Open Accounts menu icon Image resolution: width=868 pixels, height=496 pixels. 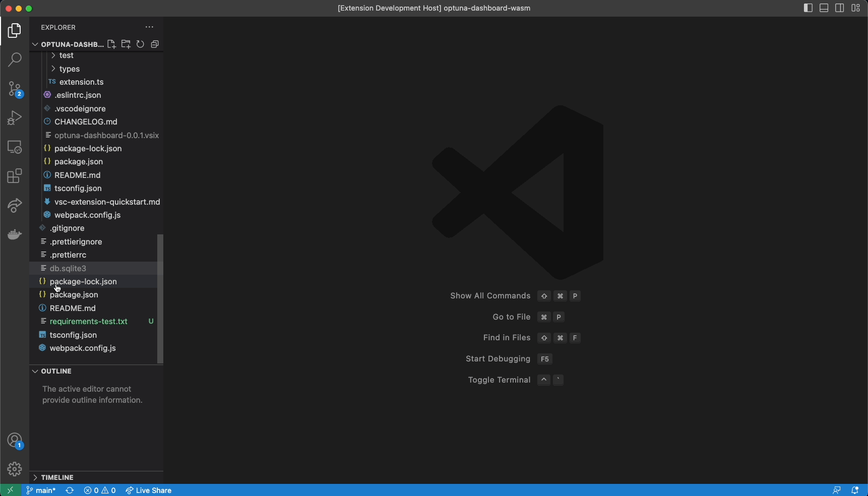point(15,441)
